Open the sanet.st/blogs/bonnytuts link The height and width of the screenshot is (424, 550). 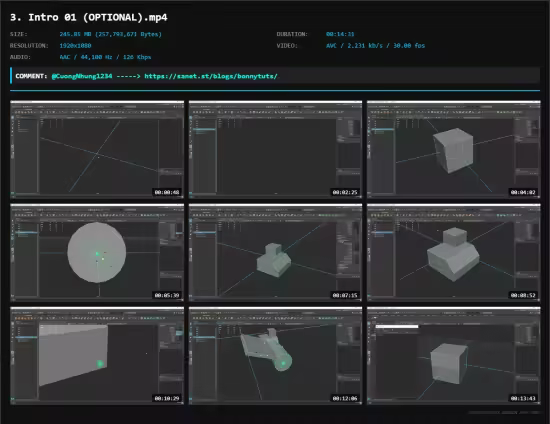211,76
